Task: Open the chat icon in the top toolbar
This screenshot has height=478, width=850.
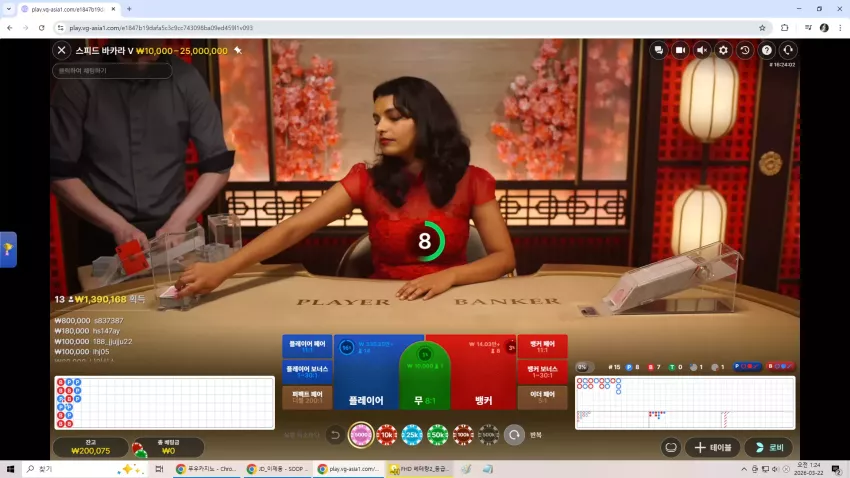Action: 659,50
